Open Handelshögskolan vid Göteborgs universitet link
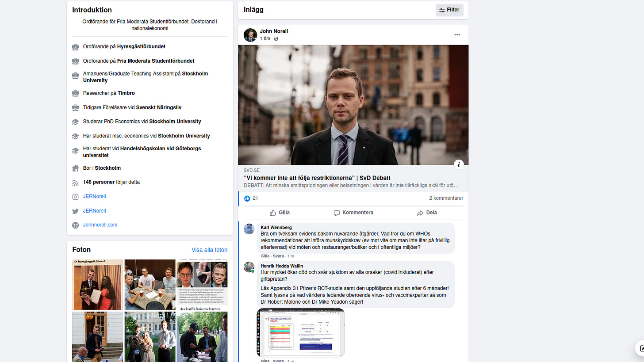Screen dimensions: 644x362 pyautogui.click(x=142, y=152)
